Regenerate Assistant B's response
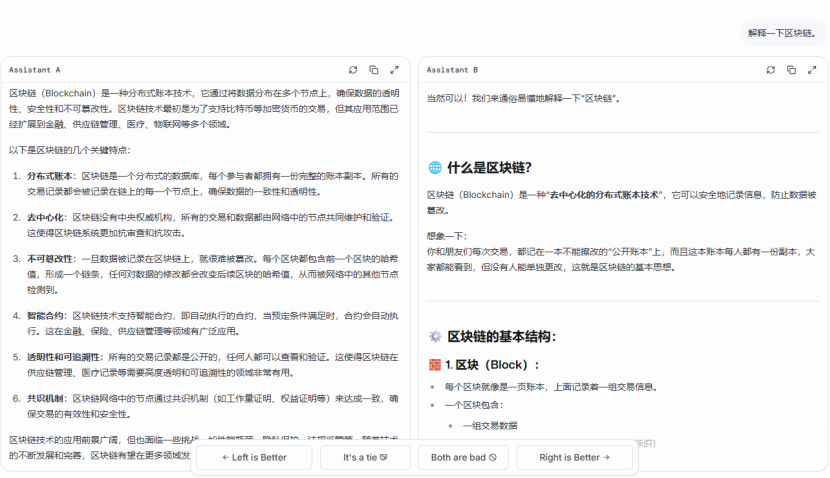 [771, 70]
